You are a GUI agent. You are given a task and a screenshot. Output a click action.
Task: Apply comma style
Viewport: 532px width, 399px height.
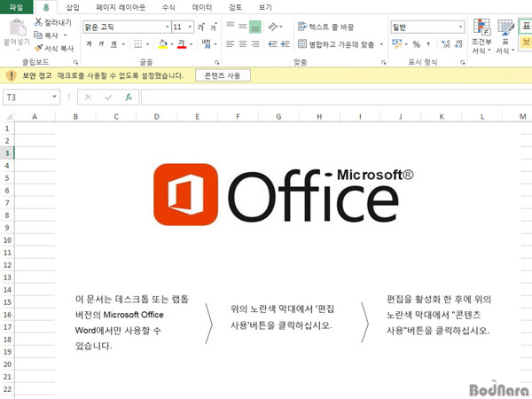pos(428,43)
